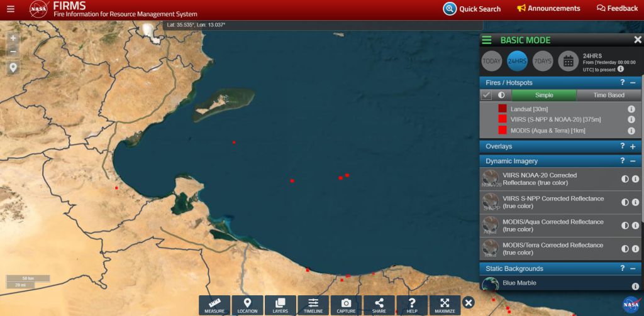Open the Announcements link
This screenshot has width=644, height=316.
[548, 9]
